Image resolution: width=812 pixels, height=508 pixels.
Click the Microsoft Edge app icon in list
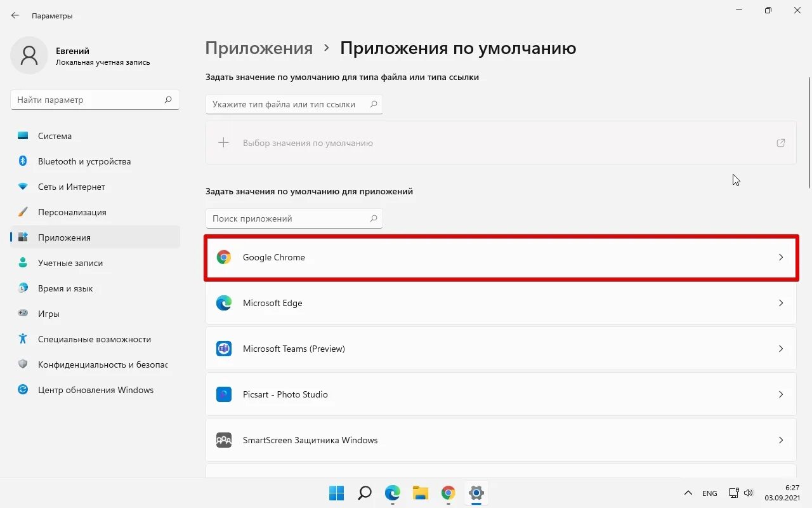click(x=223, y=303)
